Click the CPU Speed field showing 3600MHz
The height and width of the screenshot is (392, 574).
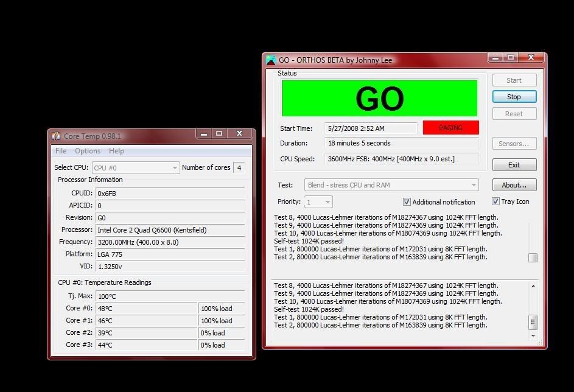click(x=402, y=159)
